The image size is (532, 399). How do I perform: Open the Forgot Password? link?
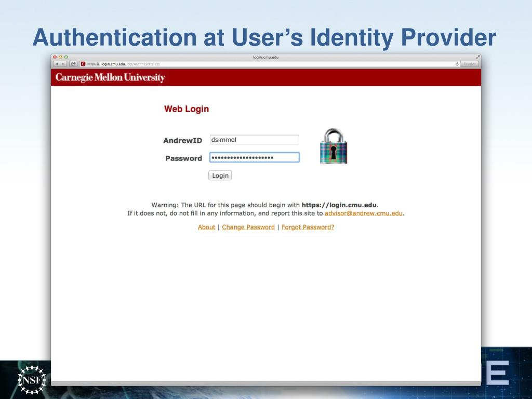[308, 227]
